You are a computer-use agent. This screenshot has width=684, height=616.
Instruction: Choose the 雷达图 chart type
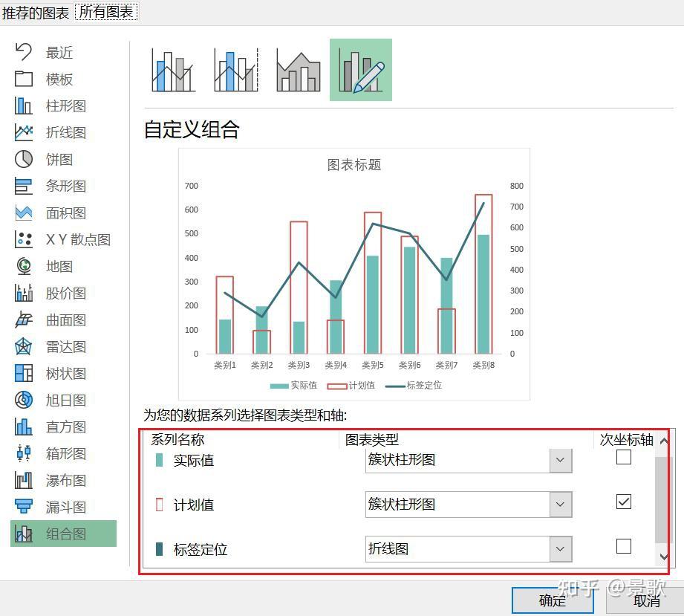(65, 346)
